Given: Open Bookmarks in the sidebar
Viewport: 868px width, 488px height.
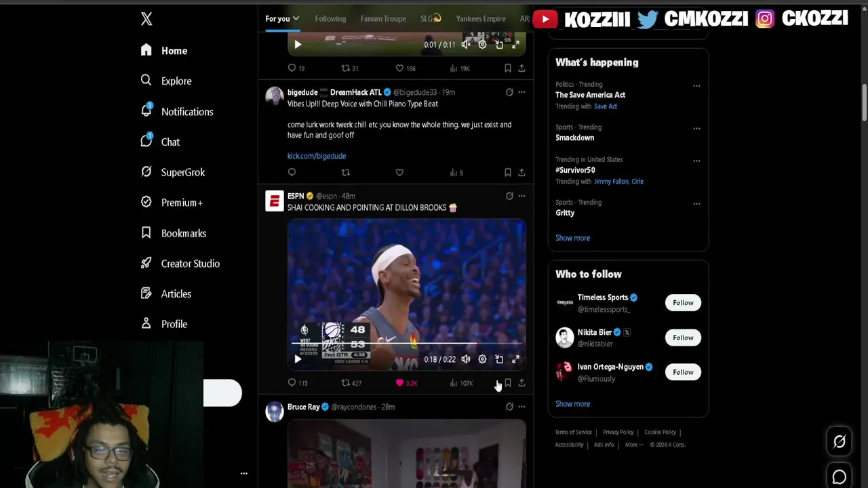Looking at the screenshot, I should (x=174, y=232).
